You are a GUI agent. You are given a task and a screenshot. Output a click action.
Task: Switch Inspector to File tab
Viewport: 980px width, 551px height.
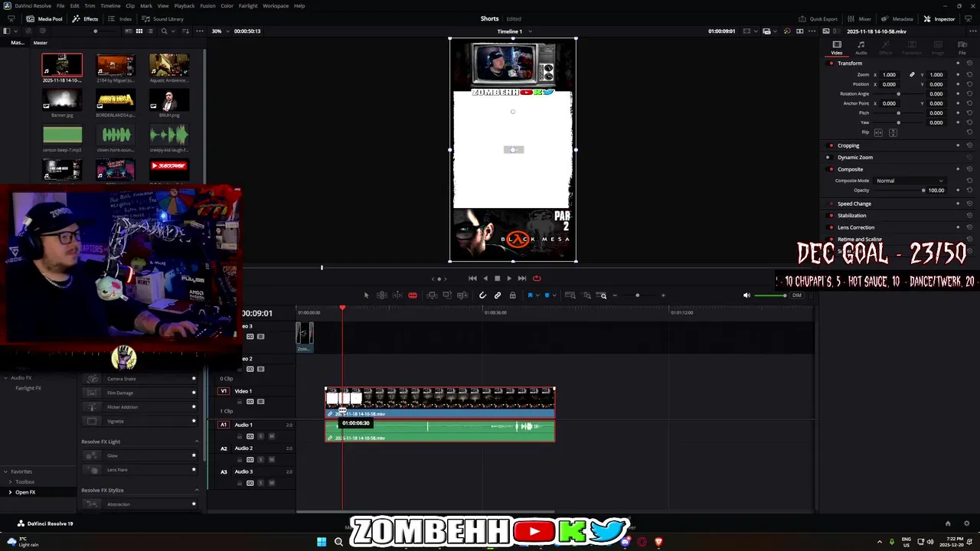click(x=962, y=48)
